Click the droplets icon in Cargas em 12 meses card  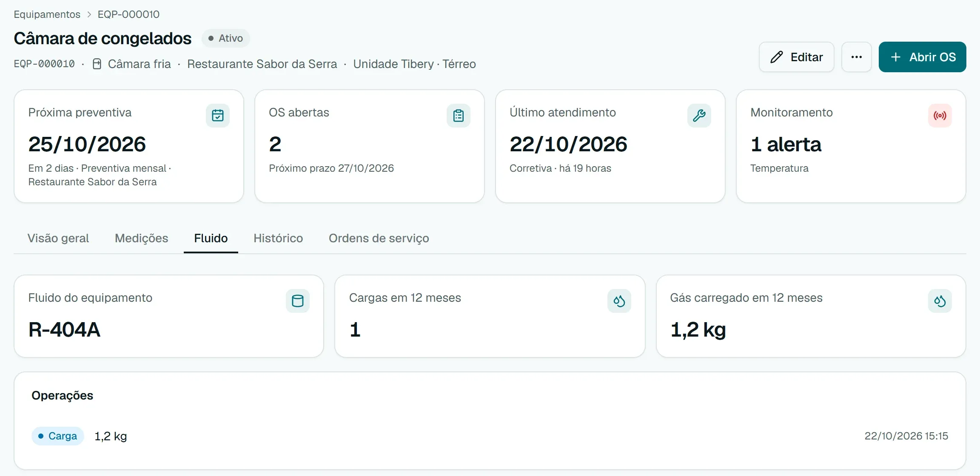tap(619, 301)
